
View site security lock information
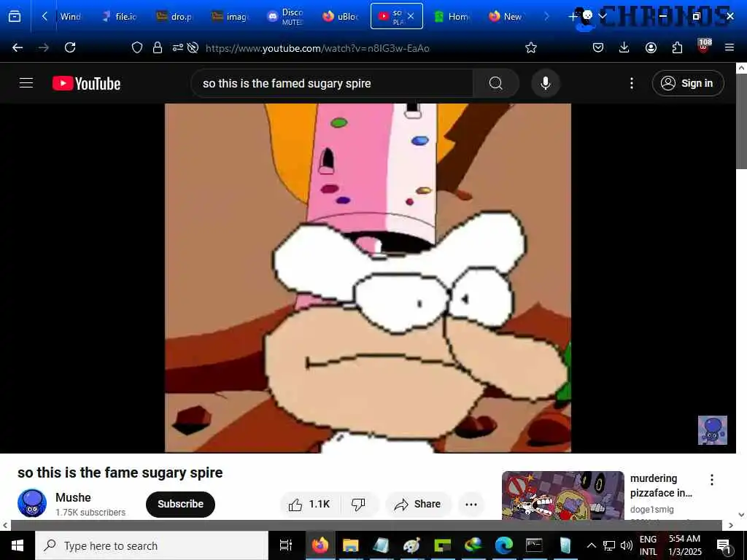tap(158, 47)
